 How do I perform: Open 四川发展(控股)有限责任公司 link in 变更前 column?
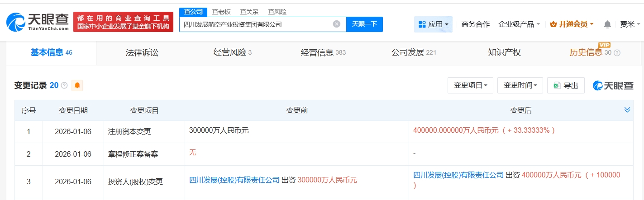point(234,180)
